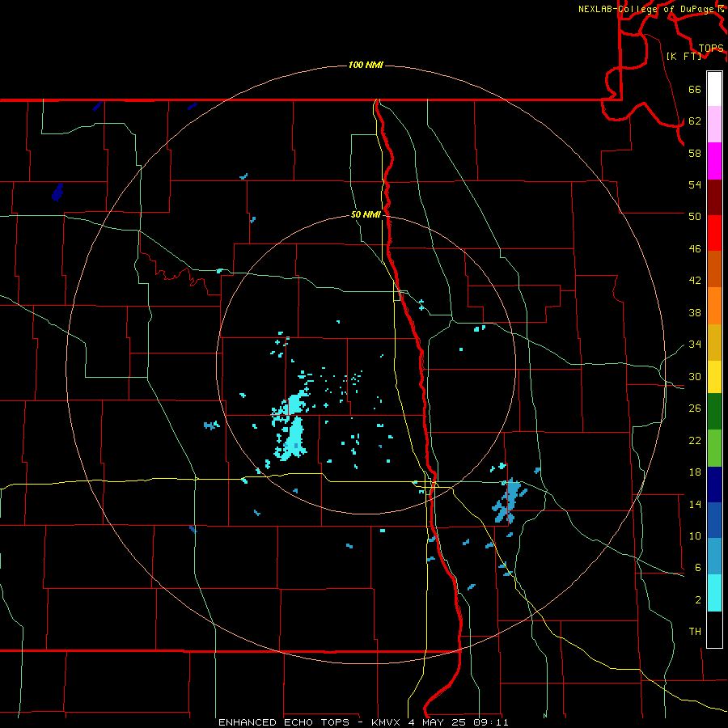Click the yellow legend swatch
The image size is (728, 728).
(714, 377)
